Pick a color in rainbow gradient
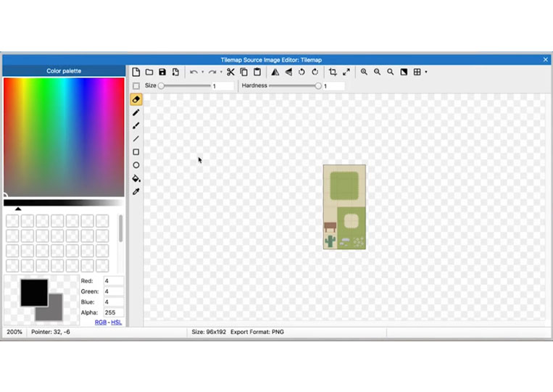Viewport: 553px width, 392px height. tap(64, 137)
